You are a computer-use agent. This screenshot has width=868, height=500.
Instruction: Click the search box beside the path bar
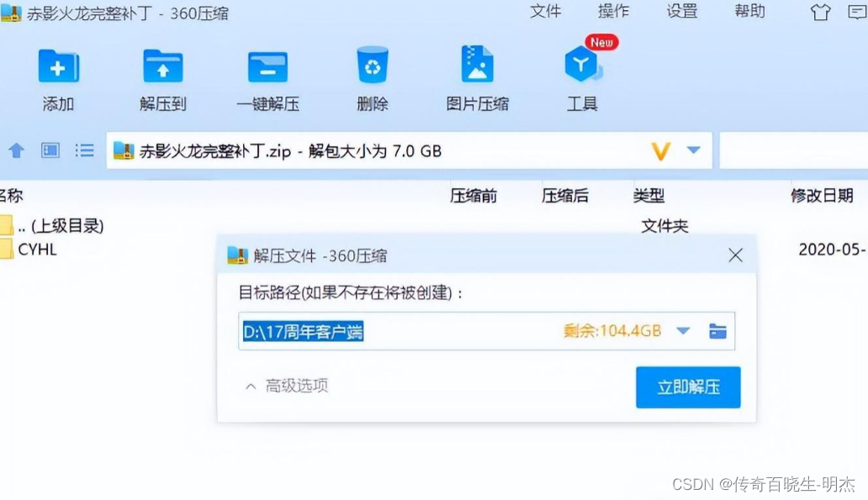[x=793, y=150]
